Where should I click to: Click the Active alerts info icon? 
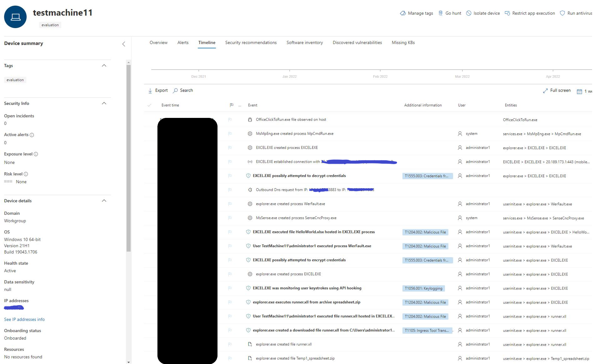(x=32, y=135)
